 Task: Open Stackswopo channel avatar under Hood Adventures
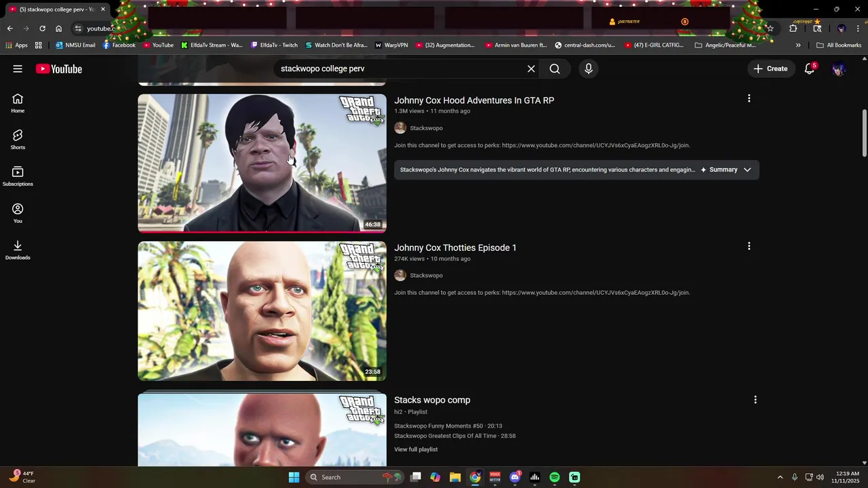click(x=400, y=128)
